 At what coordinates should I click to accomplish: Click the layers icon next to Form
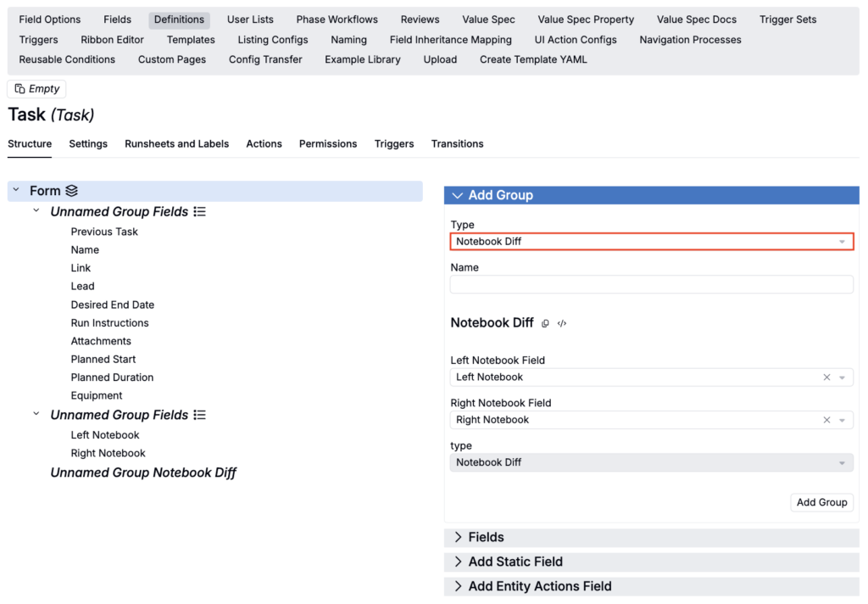pyautogui.click(x=72, y=191)
